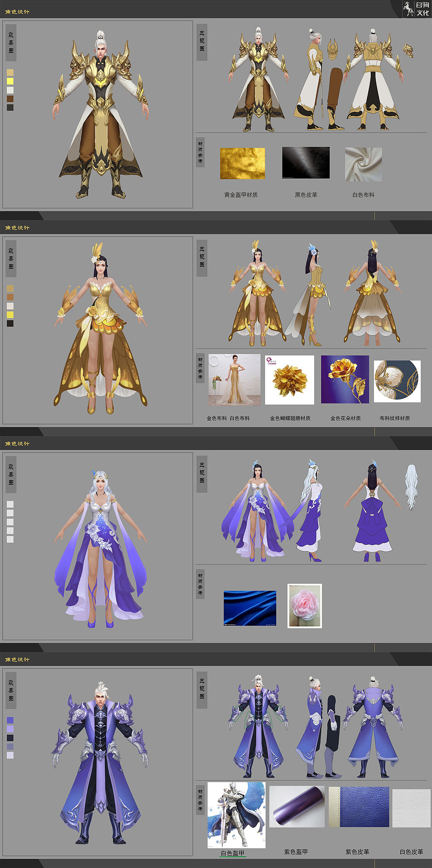
Task: Select the detached gold shoulder armor piece
Action: coord(408,51)
